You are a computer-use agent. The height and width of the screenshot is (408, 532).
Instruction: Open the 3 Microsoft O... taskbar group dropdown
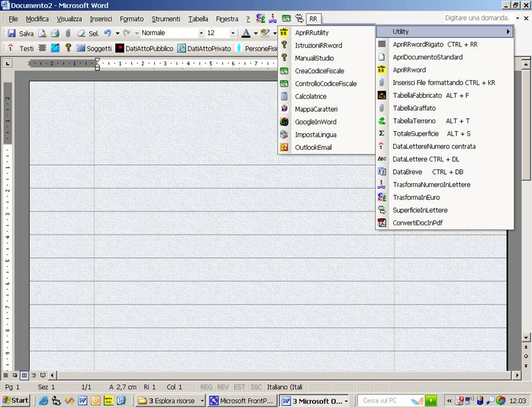click(346, 401)
